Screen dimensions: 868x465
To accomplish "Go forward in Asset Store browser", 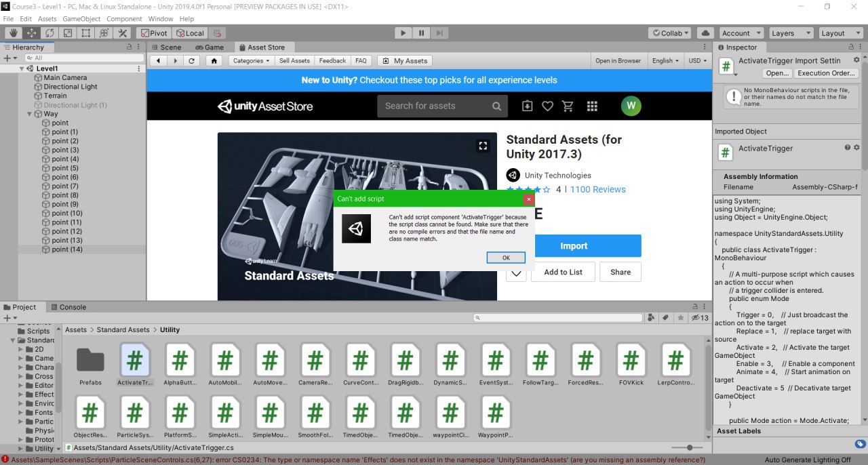I will click(x=175, y=60).
